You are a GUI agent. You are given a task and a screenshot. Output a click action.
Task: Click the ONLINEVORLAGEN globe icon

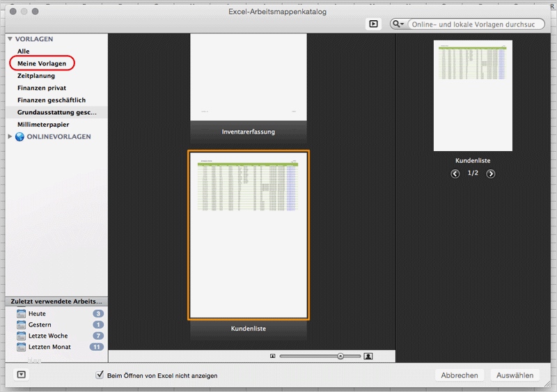[20, 136]
